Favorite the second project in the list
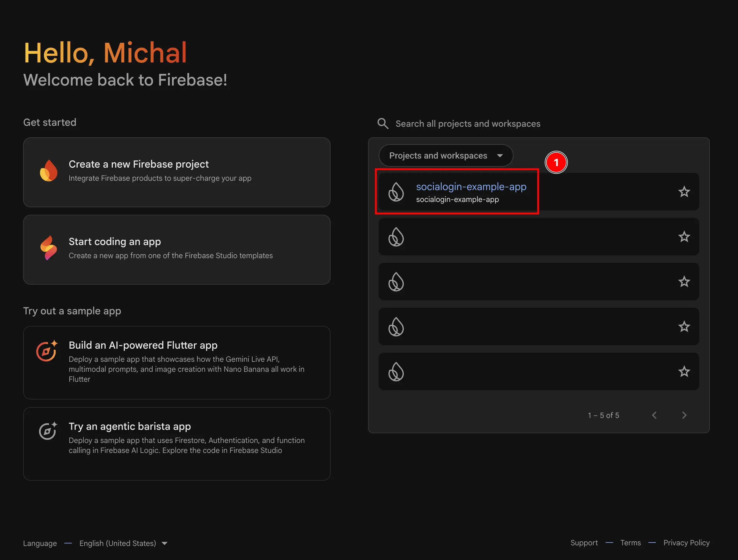738x560 pixels. coord(684,237)
